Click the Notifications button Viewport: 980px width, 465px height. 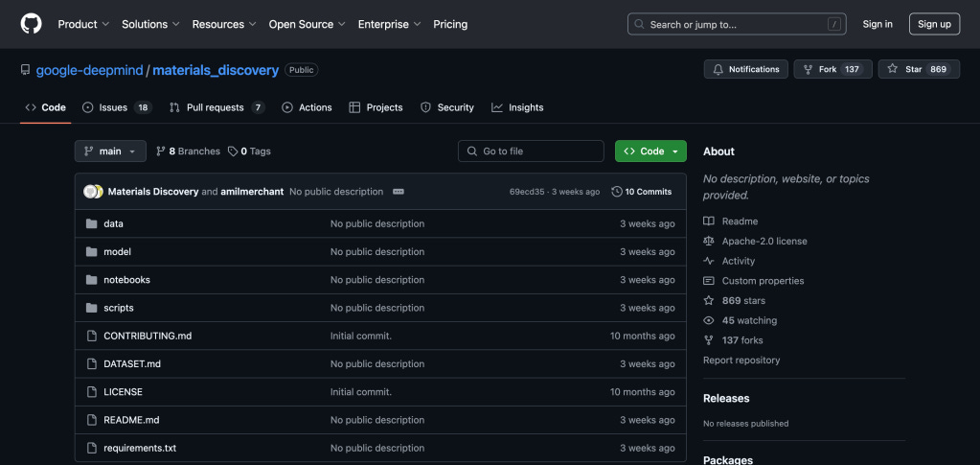click(746, 69)
